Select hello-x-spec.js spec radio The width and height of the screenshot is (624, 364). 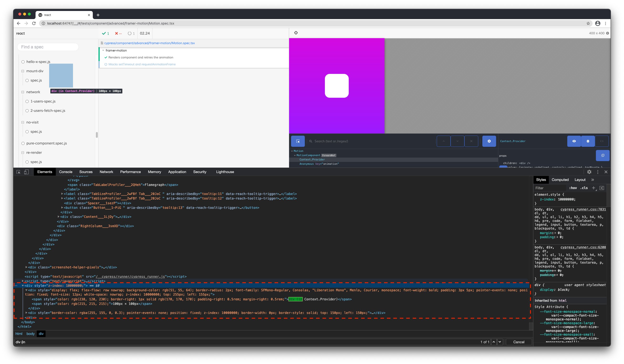coord(23,62)
